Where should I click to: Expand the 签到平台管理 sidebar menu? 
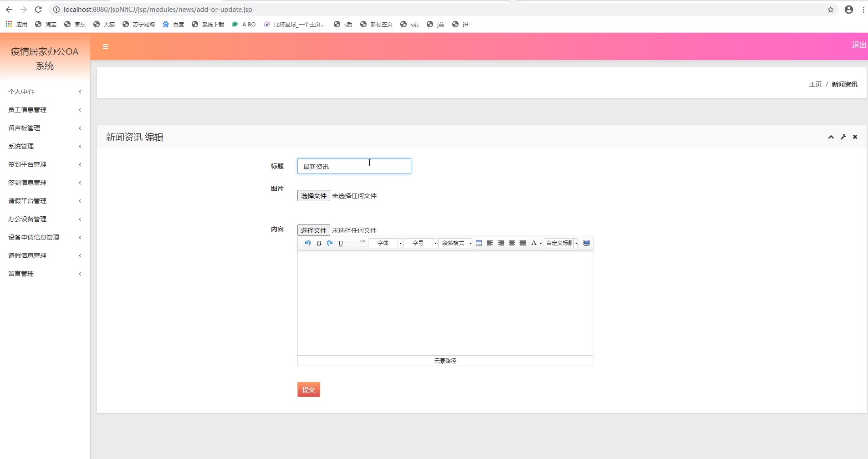point(45,164)
